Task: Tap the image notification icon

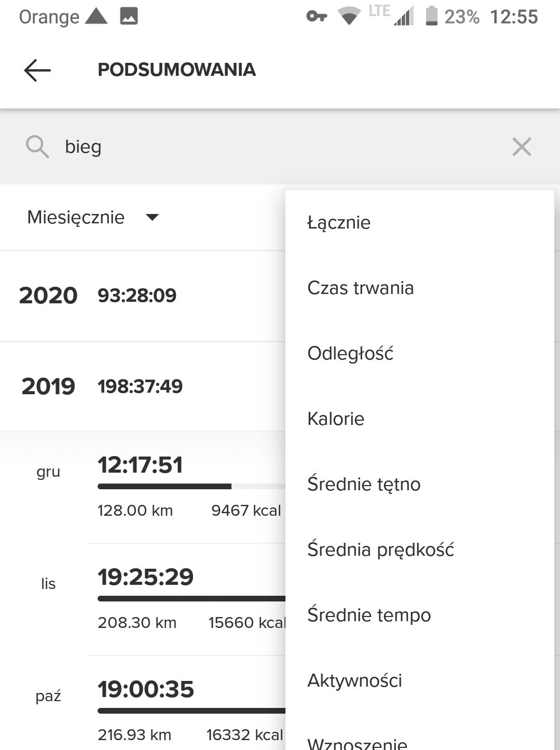Action: coord(129,17)
